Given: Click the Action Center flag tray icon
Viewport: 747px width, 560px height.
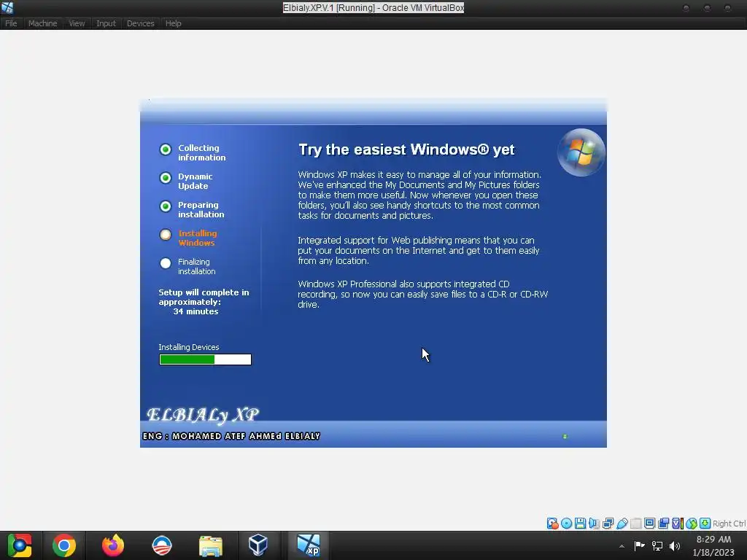Looking at the screenshot, I should (639, 545).
